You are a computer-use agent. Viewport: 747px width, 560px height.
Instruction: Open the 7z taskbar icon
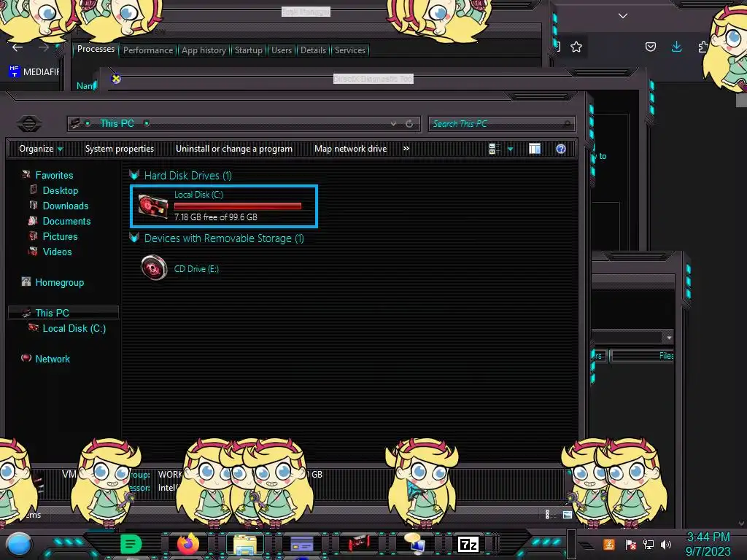(x=468, y=544)
